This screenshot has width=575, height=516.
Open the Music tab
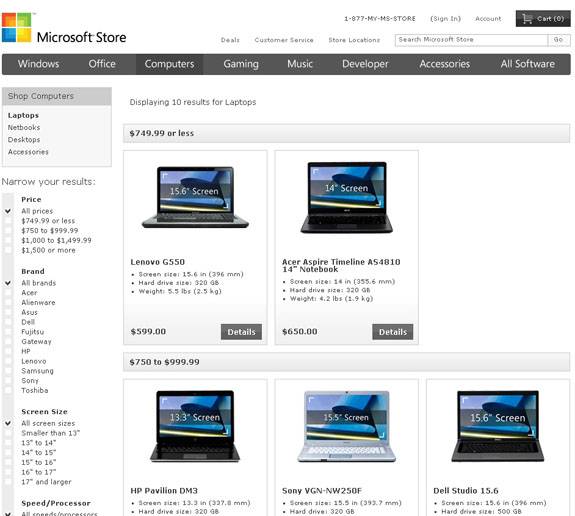point(300,64)
